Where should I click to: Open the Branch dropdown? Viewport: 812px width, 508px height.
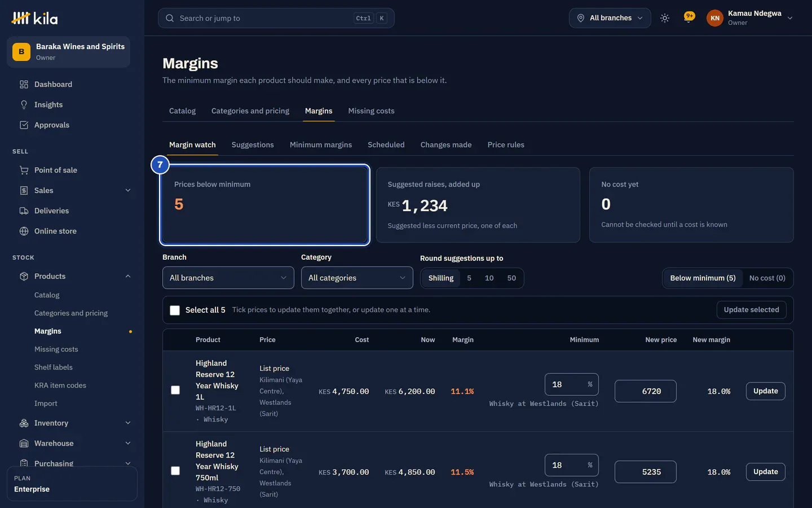(x=228, y=278)
